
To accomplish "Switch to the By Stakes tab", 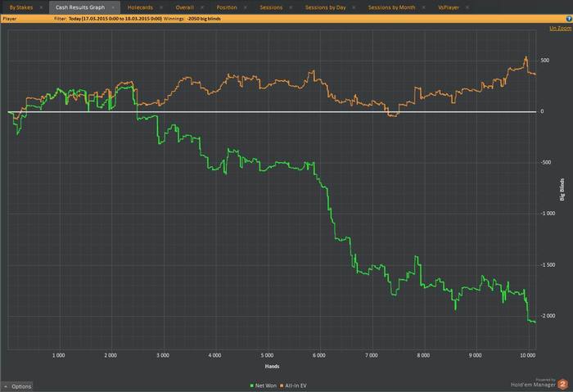I will 20,7.
